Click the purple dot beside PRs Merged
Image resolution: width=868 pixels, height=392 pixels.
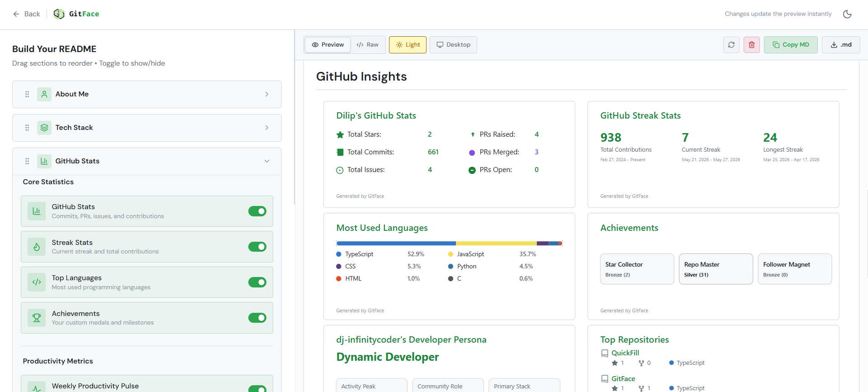click(x=472, y=153)
